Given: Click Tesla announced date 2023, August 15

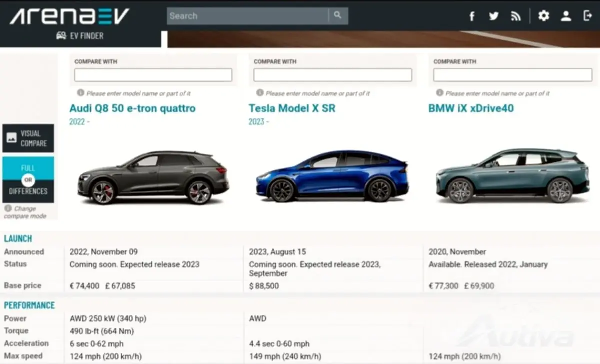Looking at the screenshot, I should click(277, 252).
